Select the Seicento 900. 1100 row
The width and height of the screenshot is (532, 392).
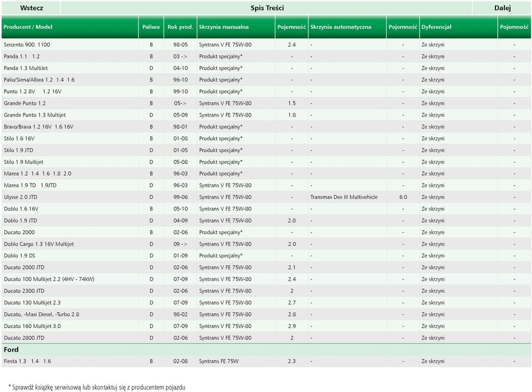[267, 44]
